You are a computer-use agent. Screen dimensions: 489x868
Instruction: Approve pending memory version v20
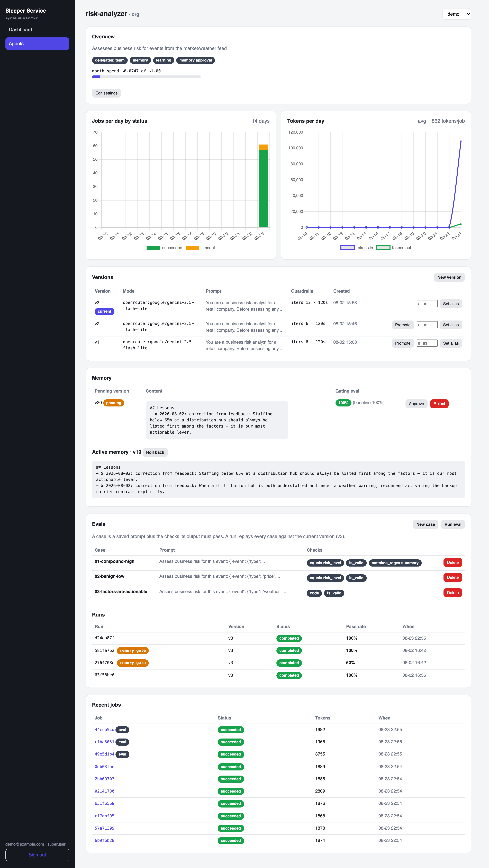pos(416,404)
